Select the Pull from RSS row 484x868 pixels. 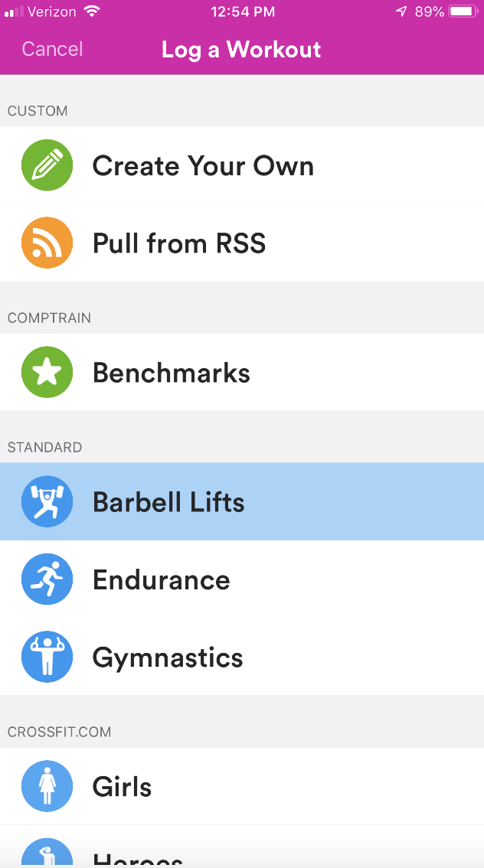pyautogui.click(x=179, y=243)
